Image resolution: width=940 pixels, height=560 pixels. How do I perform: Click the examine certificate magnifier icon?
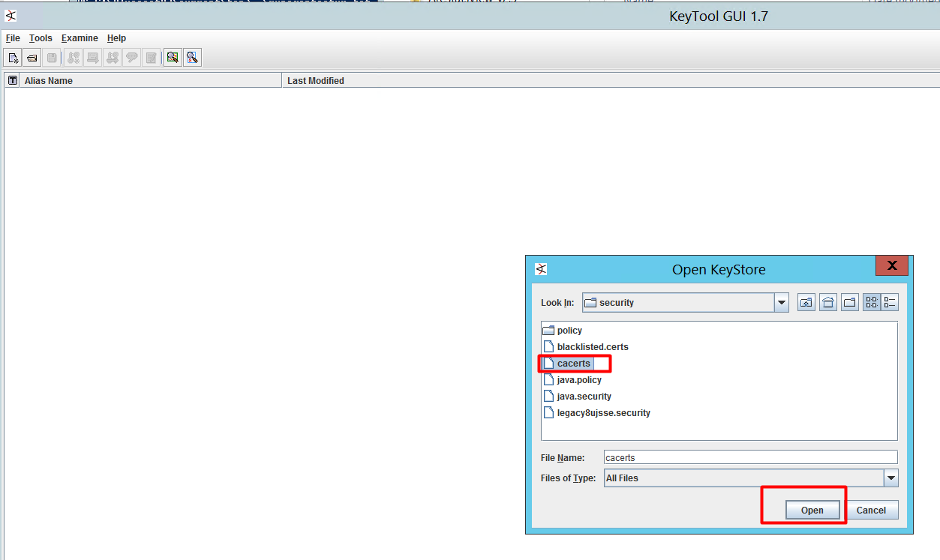coord(173,57)
